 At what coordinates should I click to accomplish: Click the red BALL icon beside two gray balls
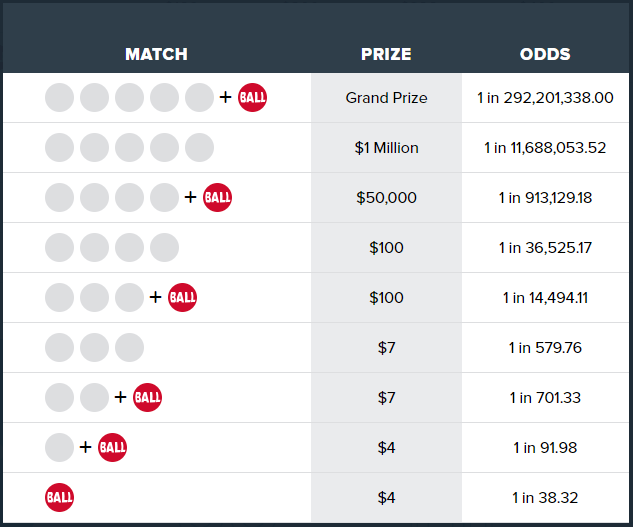pyautogui.click(x=147, y=397)
